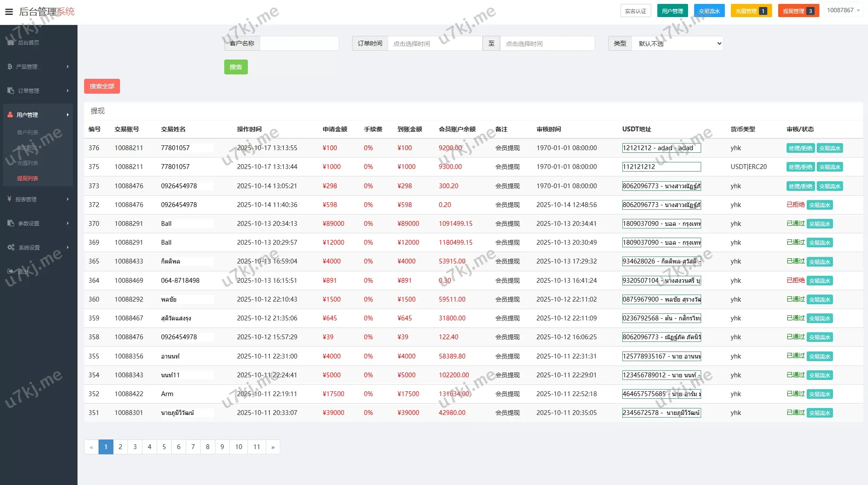This screenshot has width=868, height=485.
Task: Click the green 搜索 button
Action: [236, 67]
